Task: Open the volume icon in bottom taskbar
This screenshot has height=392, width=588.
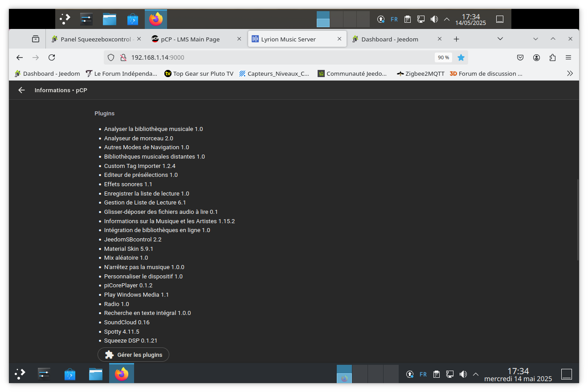Action: click(463, 374)
